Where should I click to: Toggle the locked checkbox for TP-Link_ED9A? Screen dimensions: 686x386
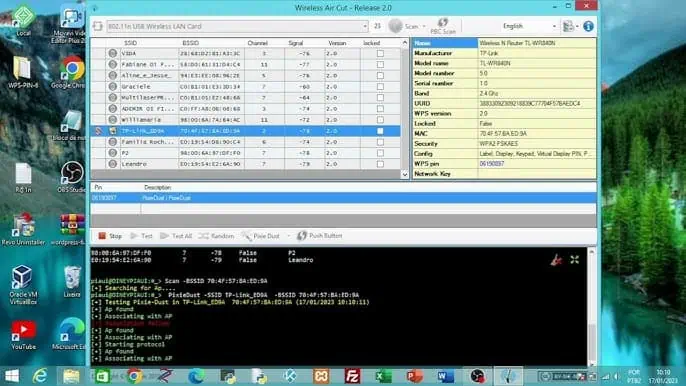[x=380, y=131]
